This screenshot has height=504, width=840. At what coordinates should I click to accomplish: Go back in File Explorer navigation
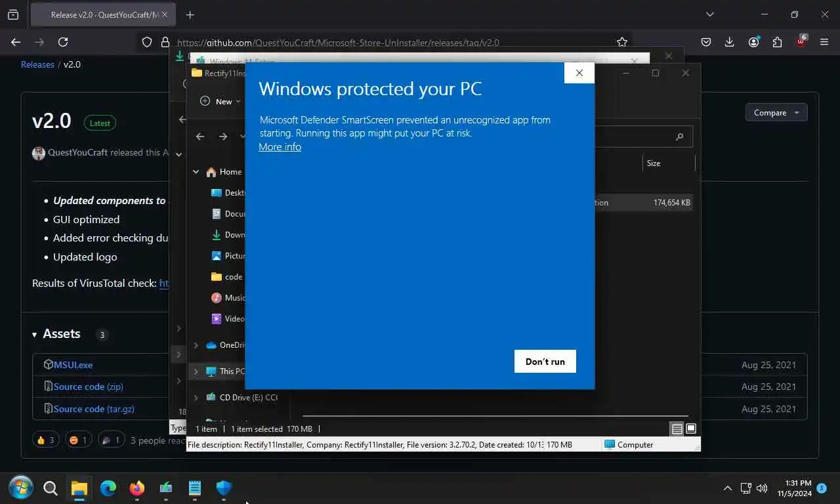tap(200, 136)
